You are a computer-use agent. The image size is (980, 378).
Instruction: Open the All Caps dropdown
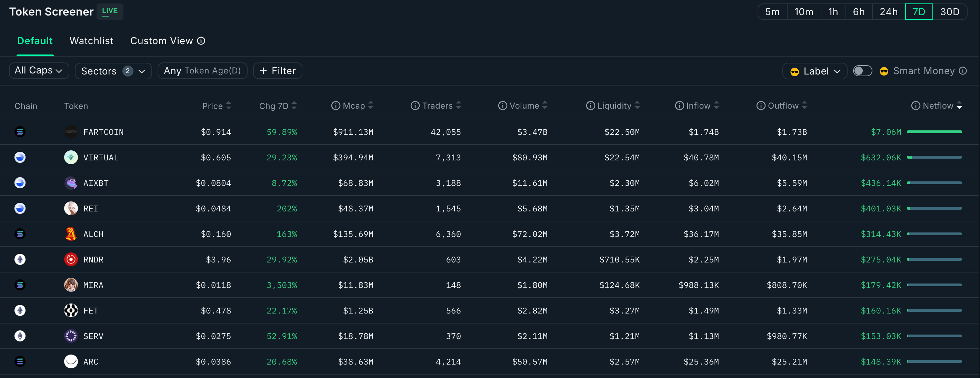[39, 71]
